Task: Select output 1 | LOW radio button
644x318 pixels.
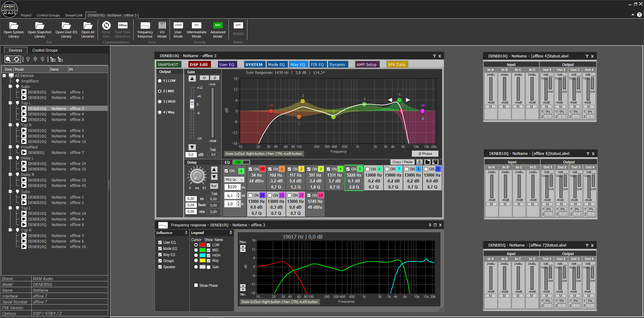Action: click(x=160, y=81)
